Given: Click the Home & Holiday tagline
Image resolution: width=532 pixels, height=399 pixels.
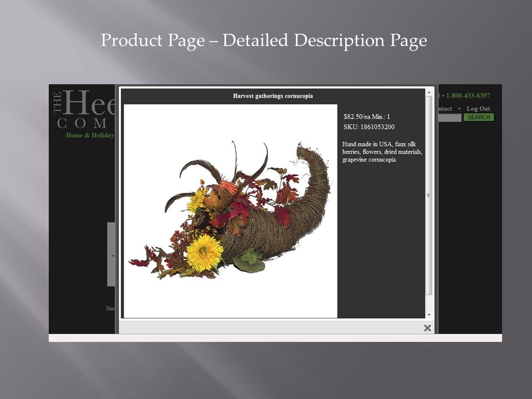Looking at the screenshot, I should [90, 135].
